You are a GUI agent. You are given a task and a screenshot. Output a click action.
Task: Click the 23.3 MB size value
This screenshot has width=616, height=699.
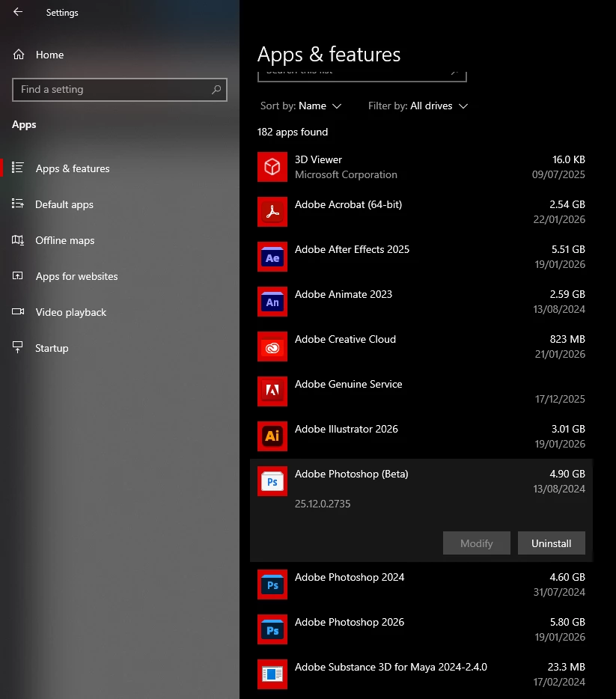566,667
